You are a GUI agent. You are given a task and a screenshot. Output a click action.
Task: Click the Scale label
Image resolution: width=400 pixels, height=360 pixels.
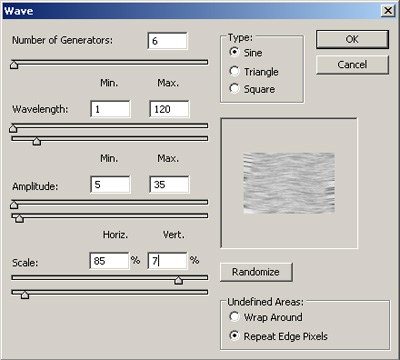(x=25, y=263)
